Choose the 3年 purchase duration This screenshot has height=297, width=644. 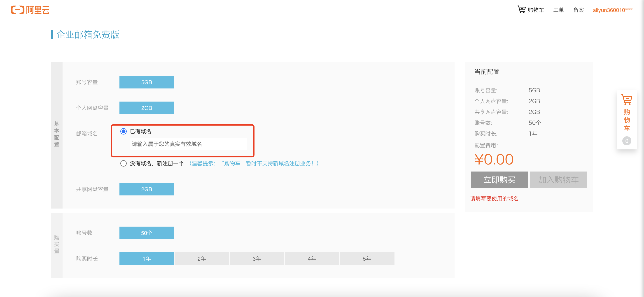[x=257, y=259]
